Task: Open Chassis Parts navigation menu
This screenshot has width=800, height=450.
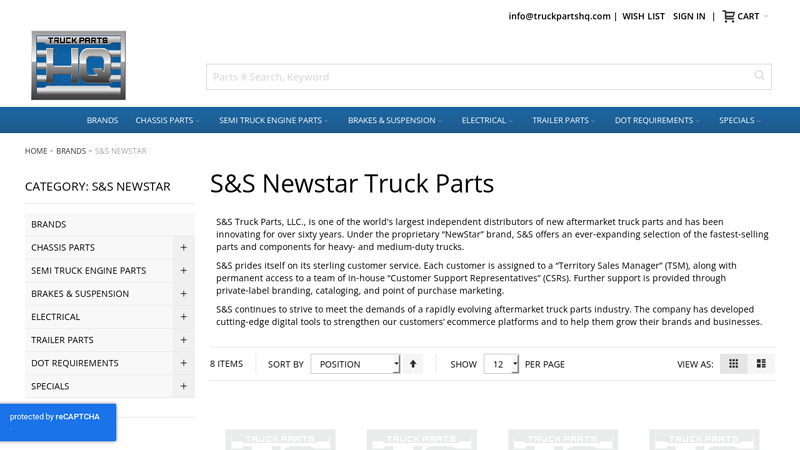Action: (167, 120)
